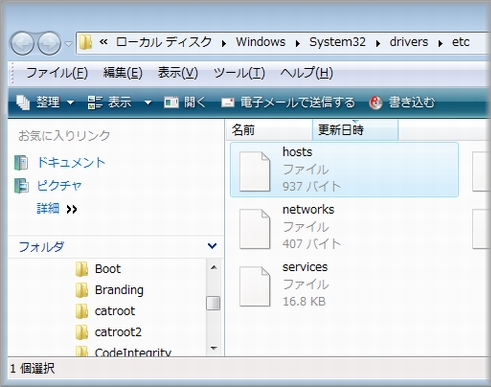491x387 pixels.
Task: Click the 表示 views toolbar icon
Action: click(95, 102)
